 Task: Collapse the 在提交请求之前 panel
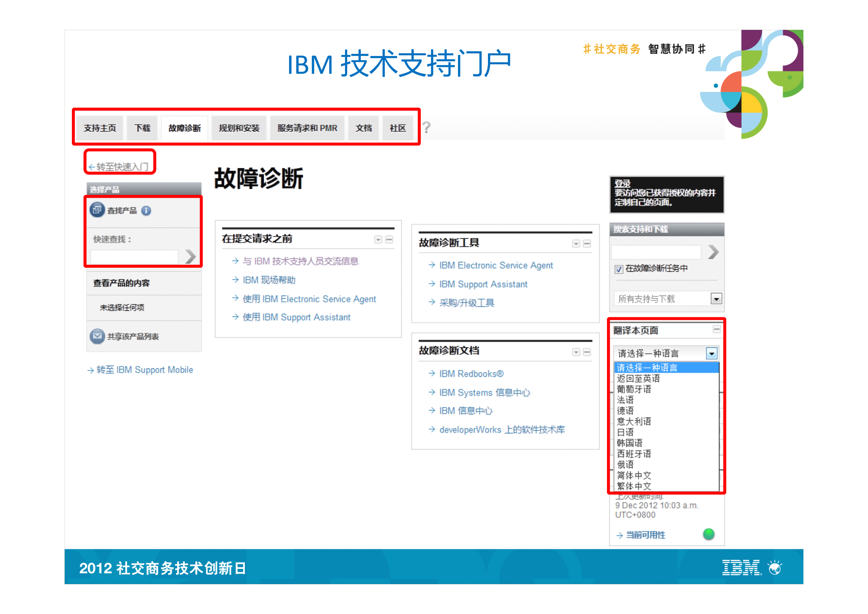click(x=390, y=239)
